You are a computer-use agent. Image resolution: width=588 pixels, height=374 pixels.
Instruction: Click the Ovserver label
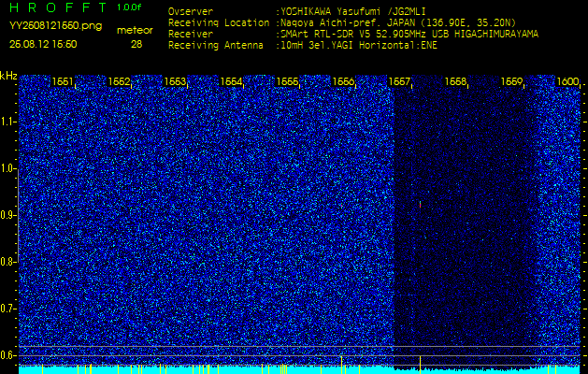(x=191, y=11)
